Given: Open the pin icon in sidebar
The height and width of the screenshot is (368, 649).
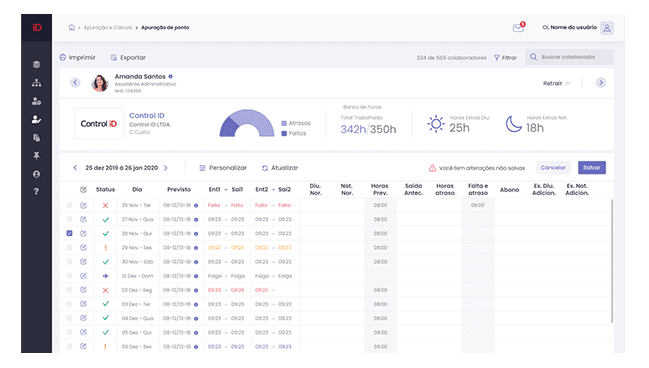Looking at the screenshot, I should (36, 156).
